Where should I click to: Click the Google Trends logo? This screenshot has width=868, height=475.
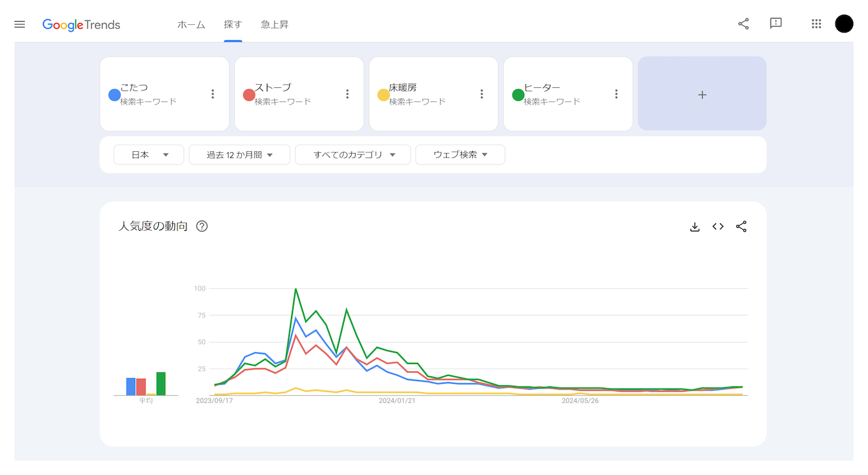click(81, 25)
